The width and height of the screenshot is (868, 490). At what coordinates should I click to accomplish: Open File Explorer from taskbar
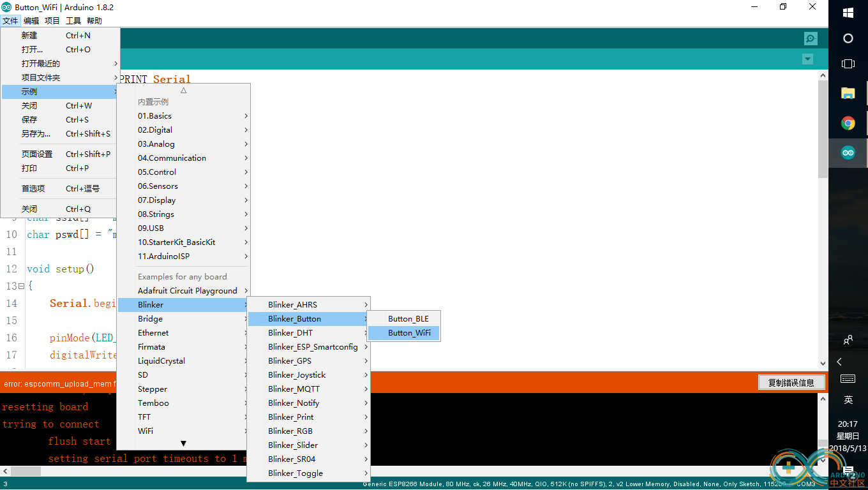(848, 93)
